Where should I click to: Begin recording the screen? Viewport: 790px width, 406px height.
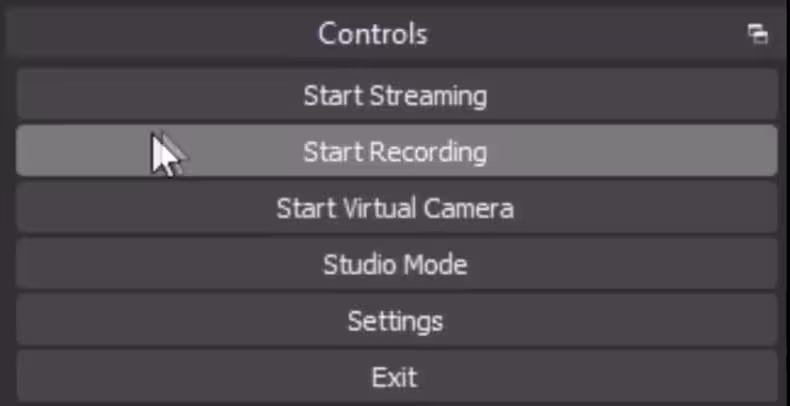396,152
